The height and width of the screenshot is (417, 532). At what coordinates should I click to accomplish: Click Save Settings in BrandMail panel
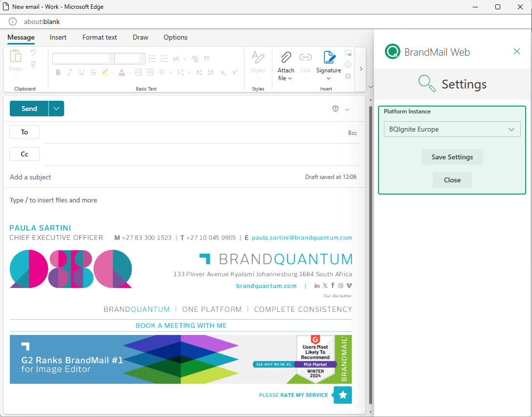452,157
